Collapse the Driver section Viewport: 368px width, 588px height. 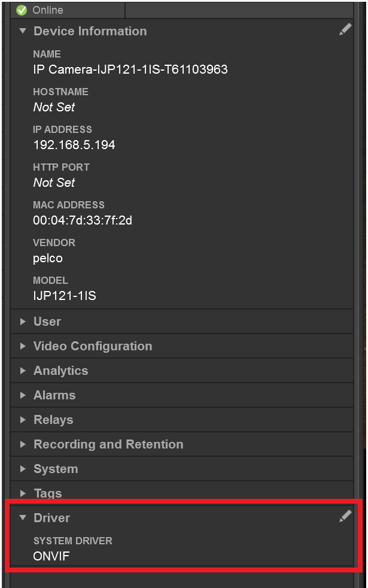pos(22,518)
